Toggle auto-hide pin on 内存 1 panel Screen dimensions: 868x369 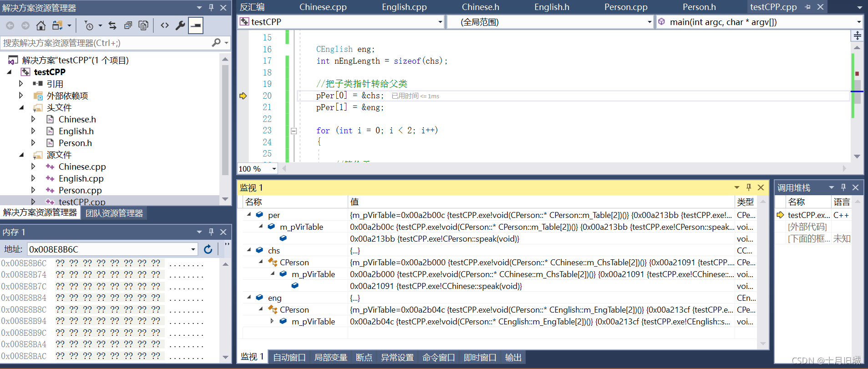click(211, 232)
